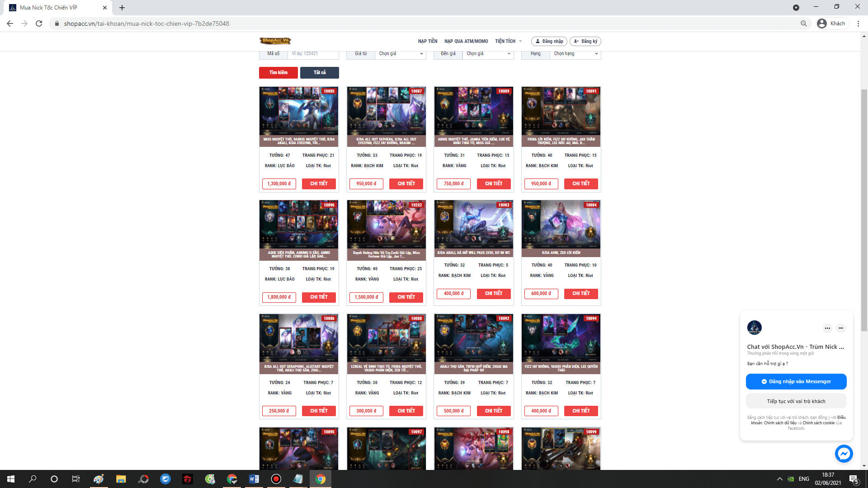View CHI TIẾT of account 10252
868x488 pixels.
point(406,297)
